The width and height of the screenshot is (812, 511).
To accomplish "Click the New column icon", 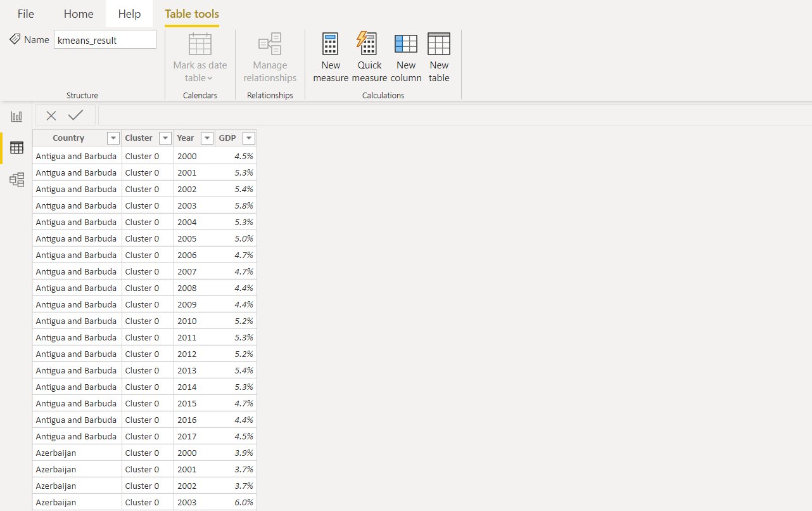I will 406,44.
